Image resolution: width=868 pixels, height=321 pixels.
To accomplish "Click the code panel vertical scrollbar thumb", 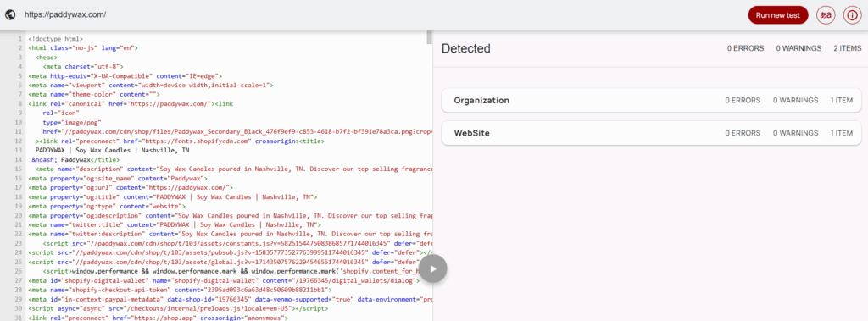I will pyautogui.click(x=429, y=37).
